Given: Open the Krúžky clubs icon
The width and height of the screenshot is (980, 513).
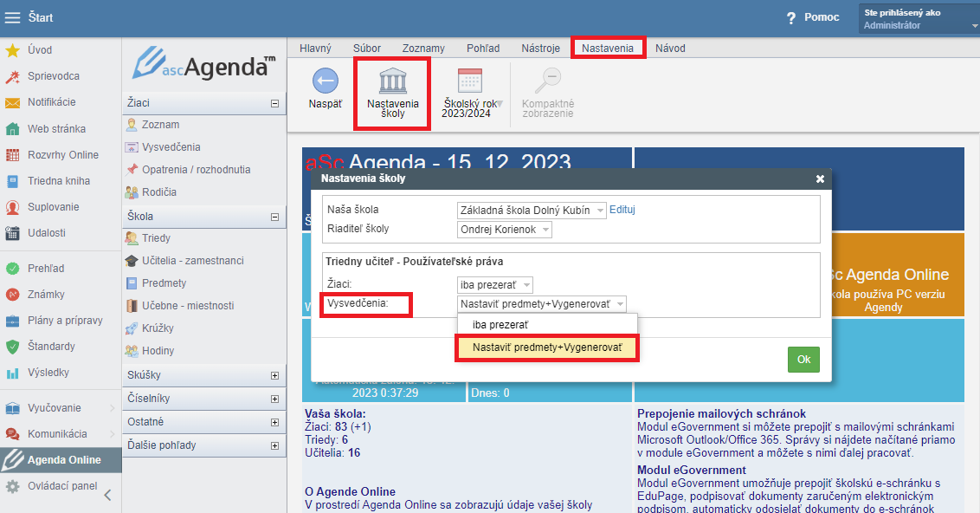Looking at the screenshot, I should click(132, 328).
